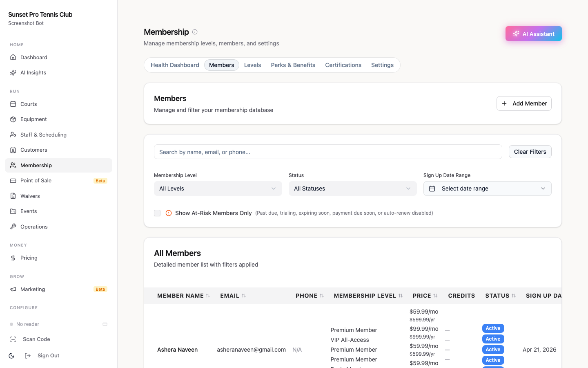Sort by Price column arrows

click(x=435, y=296)
